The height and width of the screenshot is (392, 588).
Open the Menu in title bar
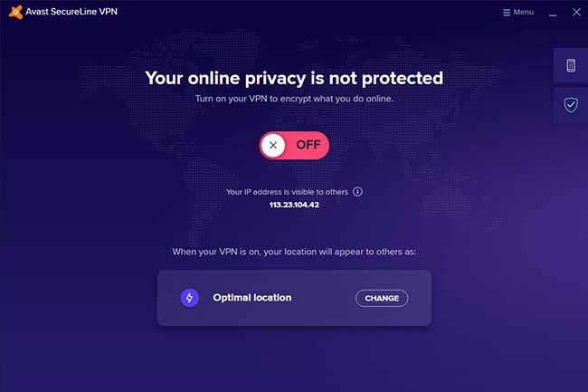pos(518,13)
